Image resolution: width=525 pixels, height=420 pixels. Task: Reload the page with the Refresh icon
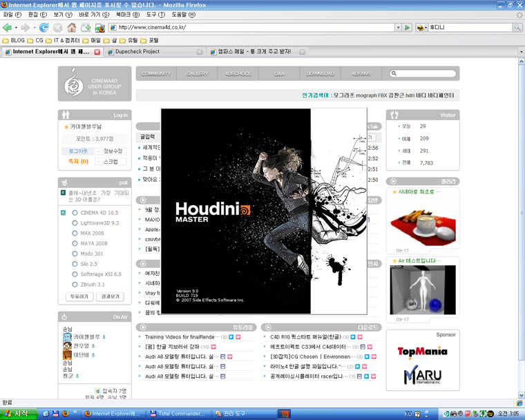pyautogui.click(x=44, y=28)
